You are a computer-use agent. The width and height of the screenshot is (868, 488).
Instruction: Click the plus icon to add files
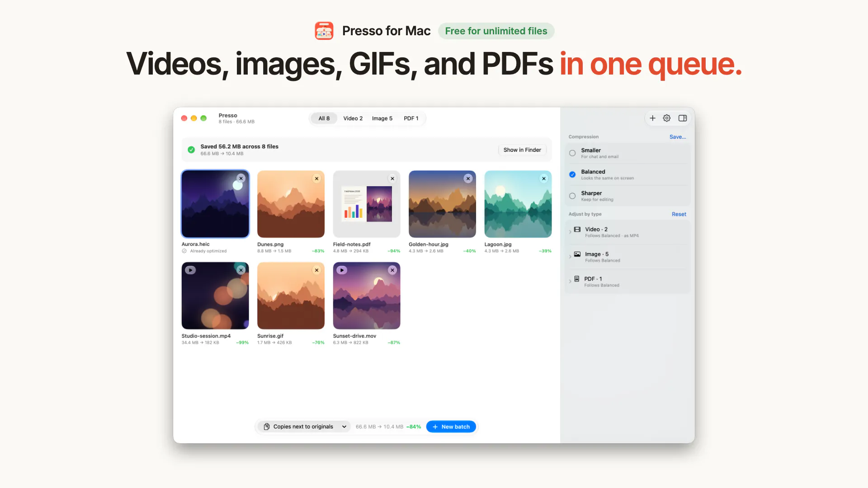[652, 118]
